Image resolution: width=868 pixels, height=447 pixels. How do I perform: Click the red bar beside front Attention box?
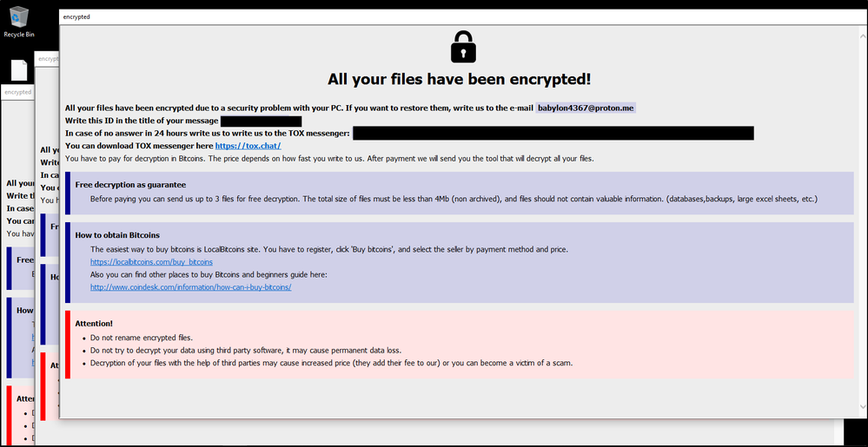coord(68,344)
